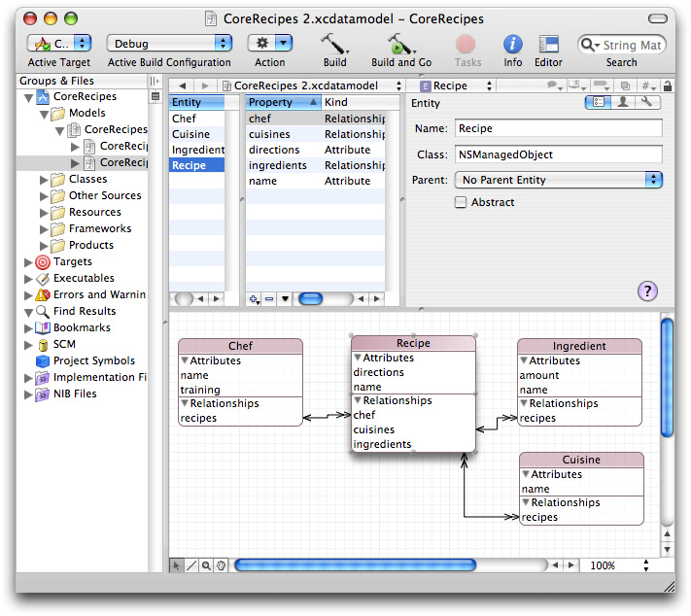Image resolution: width=691 pixels, height=616 pixels.
Task: Select the line relationship diagram tool
Action: point(191,565)
